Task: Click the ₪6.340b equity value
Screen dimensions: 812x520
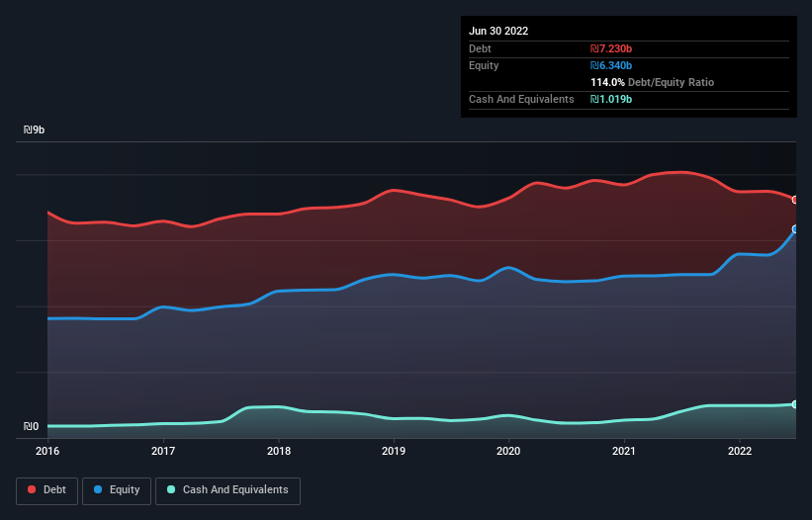Action: click(611, 65)
